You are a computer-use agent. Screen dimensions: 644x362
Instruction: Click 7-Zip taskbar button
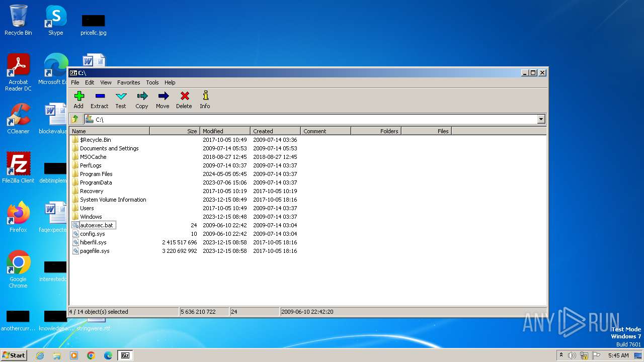pos(125,355)
